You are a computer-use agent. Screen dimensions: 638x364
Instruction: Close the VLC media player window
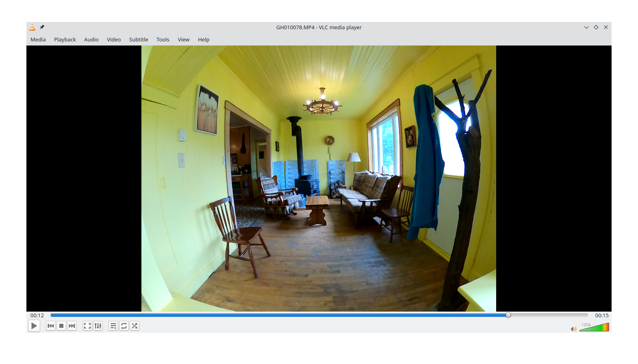click(x=606, y=27)
